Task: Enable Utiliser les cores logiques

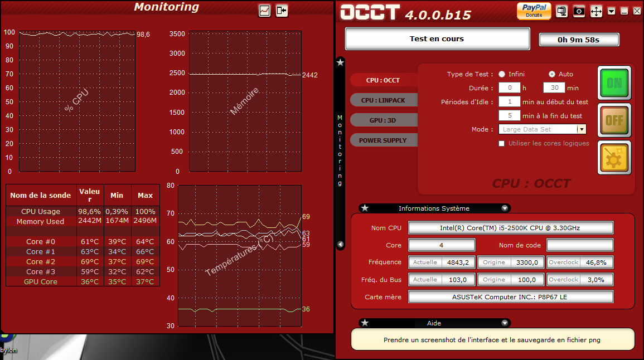Action: [502, 144]
